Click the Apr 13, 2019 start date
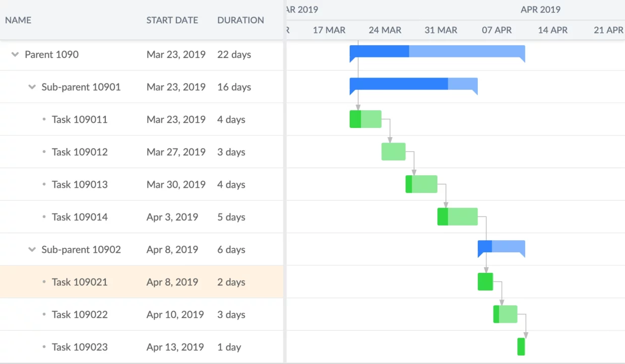Image resolution: width=625 pixels, height=364 pixels. tap(175, 347)
